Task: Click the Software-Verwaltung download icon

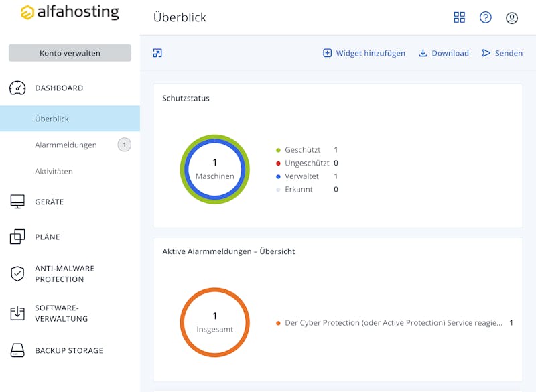Action: click(x=17, y=313)
